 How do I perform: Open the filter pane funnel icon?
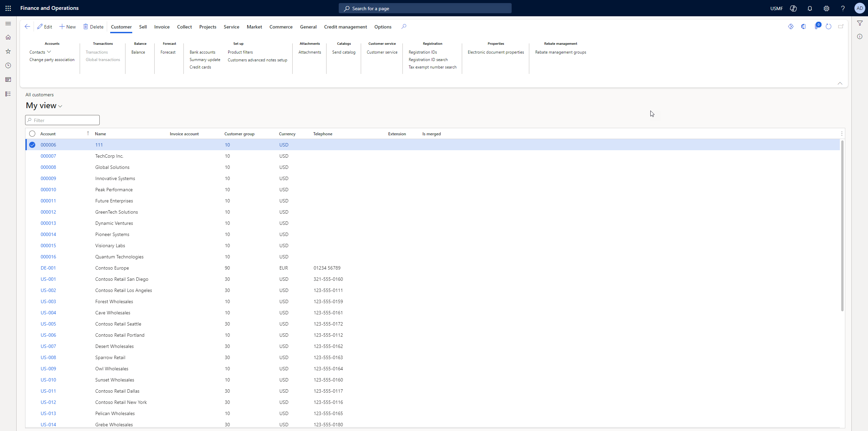[860, 23]
